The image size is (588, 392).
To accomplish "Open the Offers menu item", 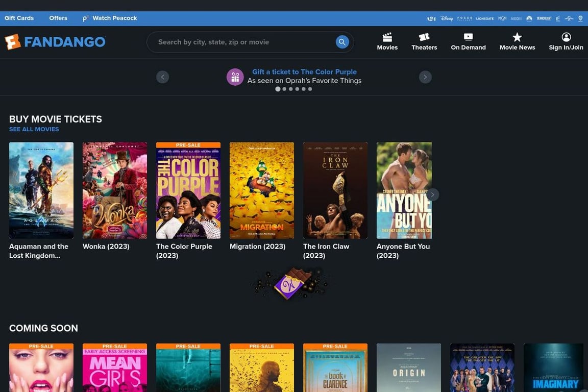I will click(x=58, y=18).
